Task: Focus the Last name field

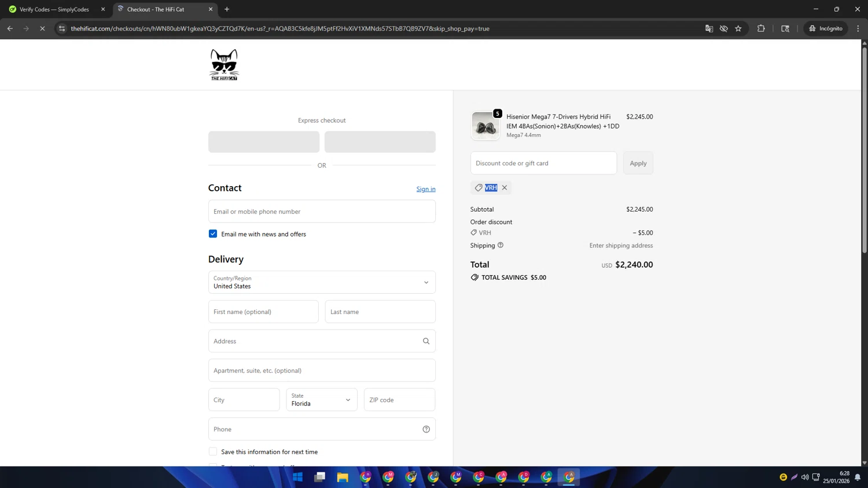Action: [380, 312]
